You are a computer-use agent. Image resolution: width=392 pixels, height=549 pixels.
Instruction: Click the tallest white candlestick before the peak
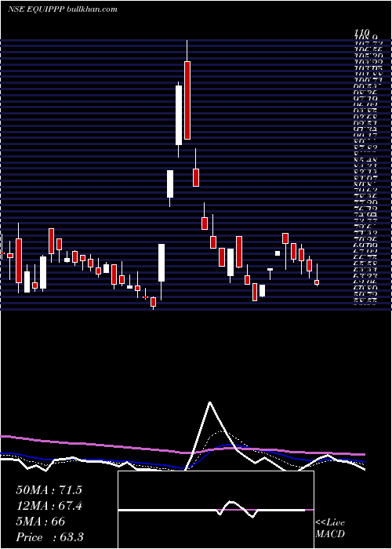179,115
